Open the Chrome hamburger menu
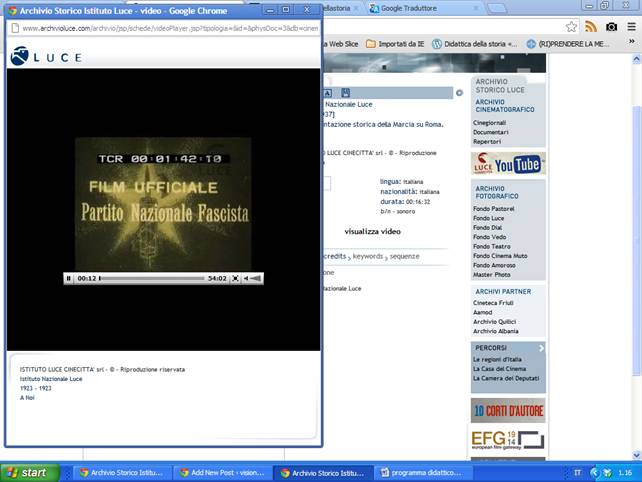 (x=630, y=27)
